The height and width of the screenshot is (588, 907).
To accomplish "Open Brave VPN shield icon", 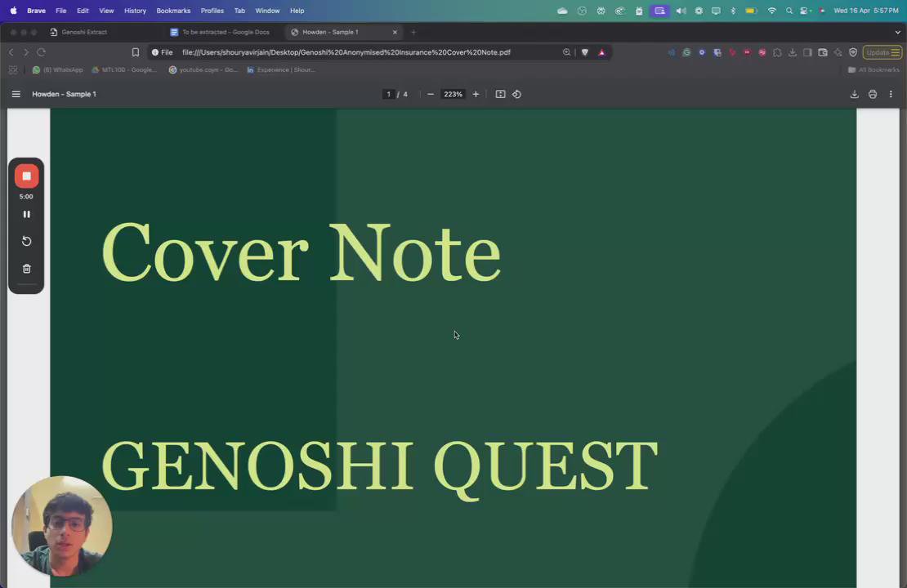I will pyautogui.click(x=852, y=52).
